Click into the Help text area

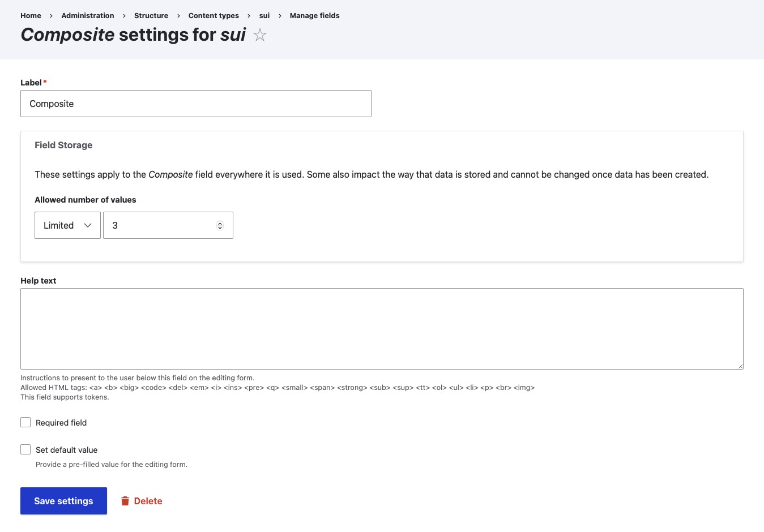[382, 328]
